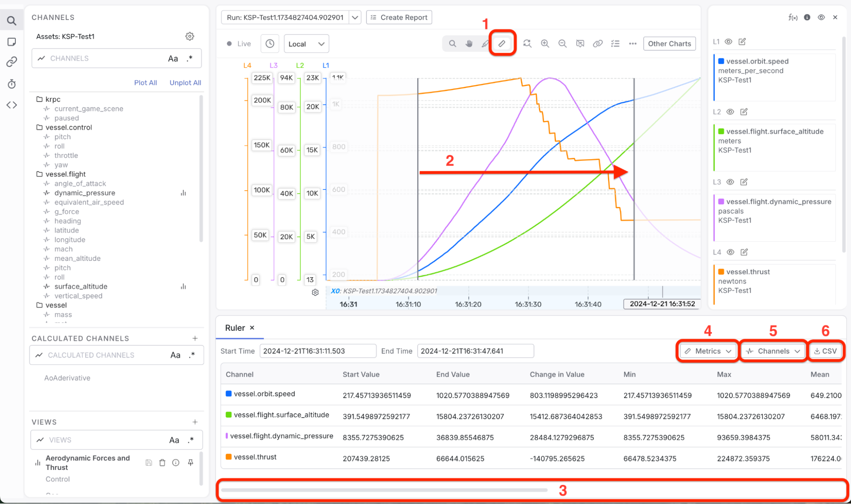Image resolution: width=851 pixels, height=504 pixels.
Task: Hide the L3 dynamic_pressure axis
Action: (x=730, y=182)
